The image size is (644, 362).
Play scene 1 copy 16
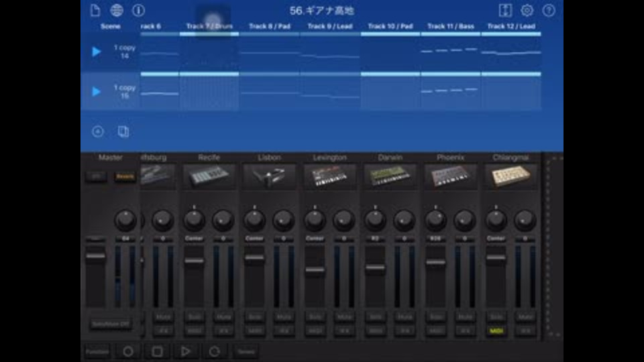pyautogui.click(x=96, y=92)
